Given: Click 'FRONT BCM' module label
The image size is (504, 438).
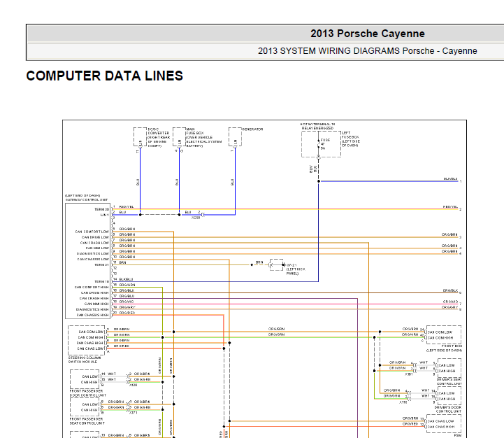Looking at the screenshot, I should click(x=452, y=346).
